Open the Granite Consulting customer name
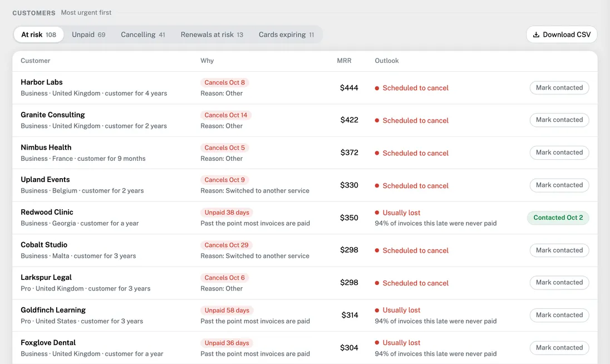This screenshot has width=610, height=364. [x=52, y=115]
